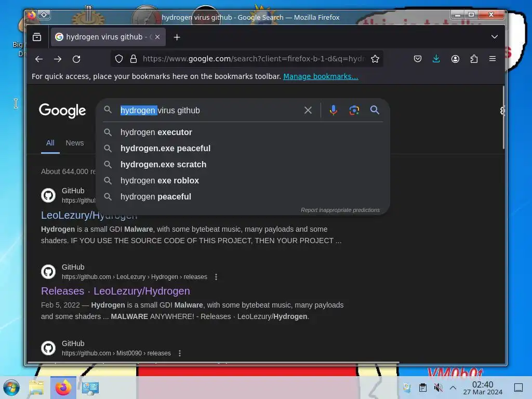
Task: Click the GitHub favicon of the first result
Action: (x=48, y=195)
